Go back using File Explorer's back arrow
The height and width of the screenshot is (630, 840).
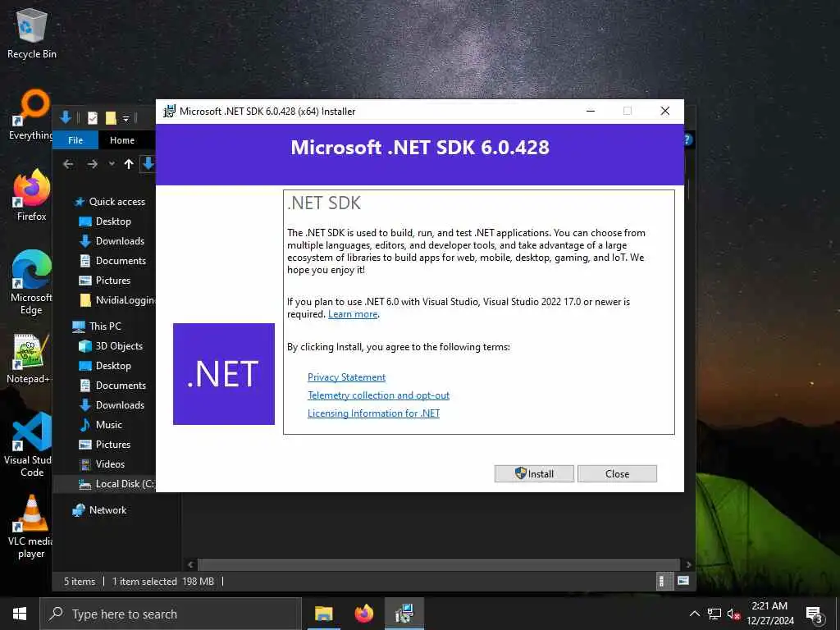point(68,164)
